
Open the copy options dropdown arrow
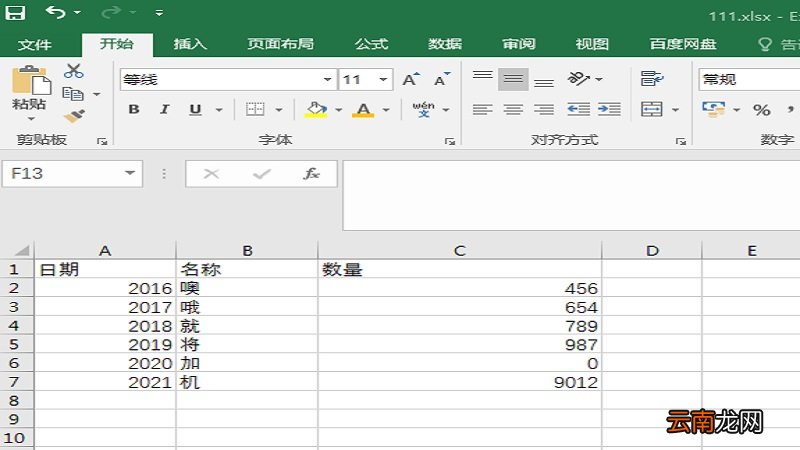coord(96,94)
